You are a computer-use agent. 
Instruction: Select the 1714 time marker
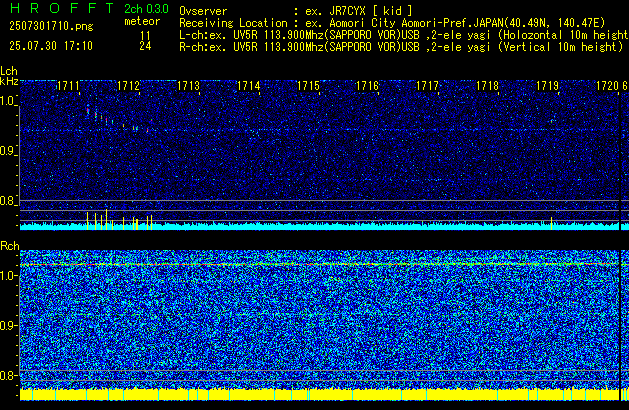(x=248, y=86)
